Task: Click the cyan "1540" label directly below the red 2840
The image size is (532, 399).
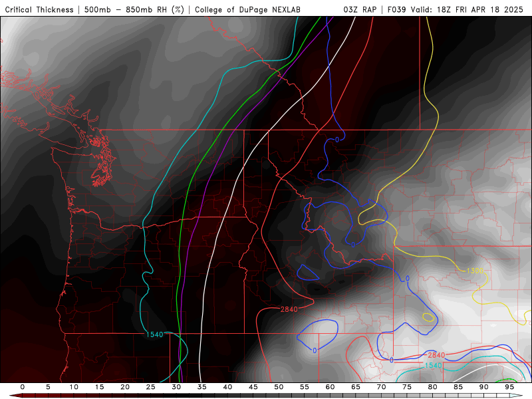Action: 434,365
